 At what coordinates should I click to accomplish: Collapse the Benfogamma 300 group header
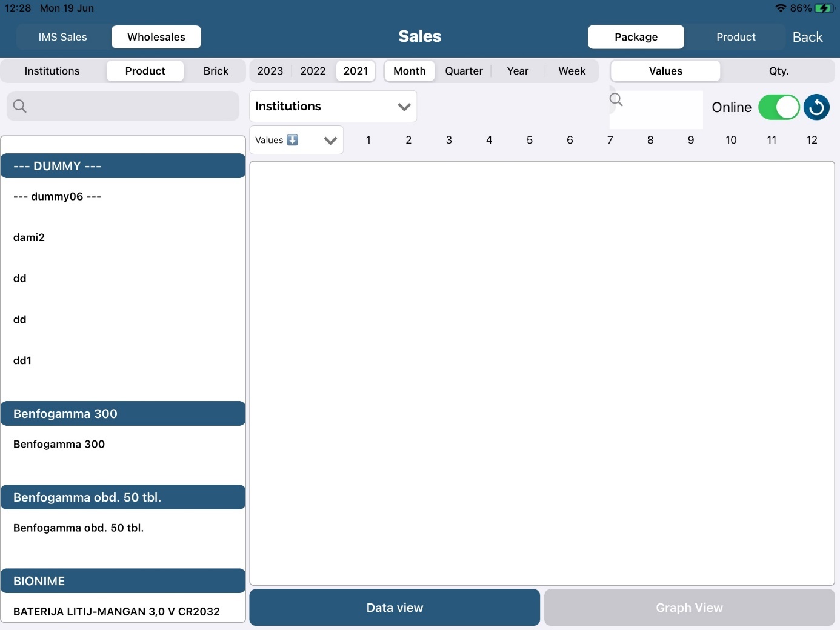click(123, 414)
